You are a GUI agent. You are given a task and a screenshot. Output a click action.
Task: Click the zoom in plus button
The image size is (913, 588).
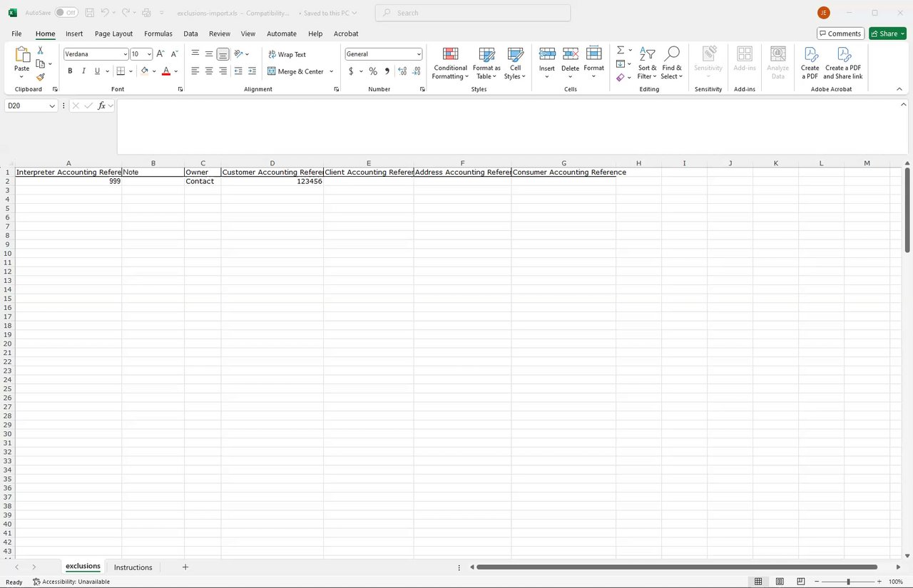click(x=879, y=582)
